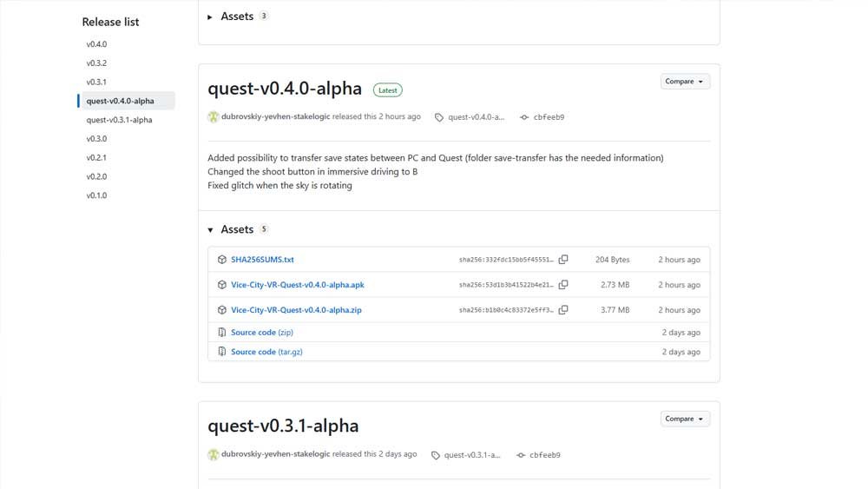This screenshot has width=868, height=489.
Task: Select v0.1.0 in Release list
Action: tap(96, 195)
